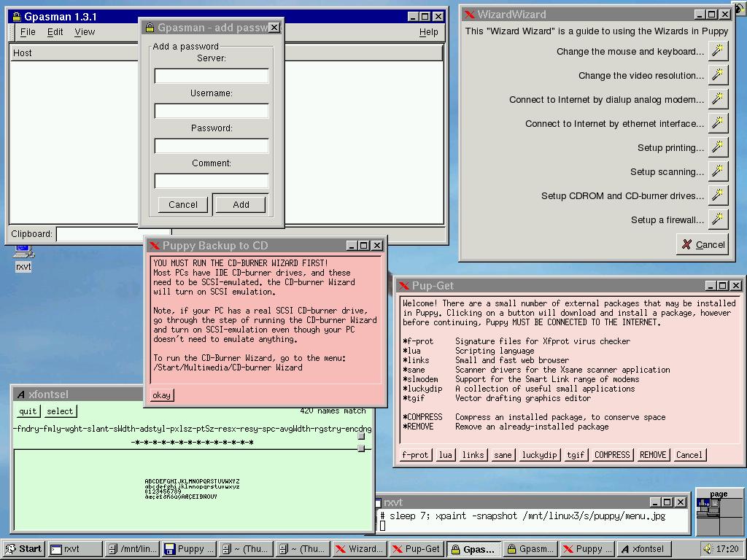747x560 pixels.
Task: Click wand icon for Change the video resolution
Action: coord(718,75)
